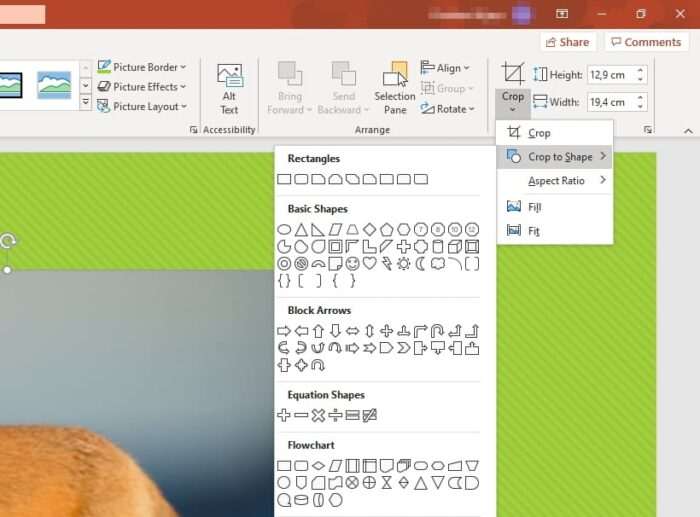Choose the Flowchart Summing Junction shape
The width and height of the screenshot is (700, 517).
click(x=352, y=483)
